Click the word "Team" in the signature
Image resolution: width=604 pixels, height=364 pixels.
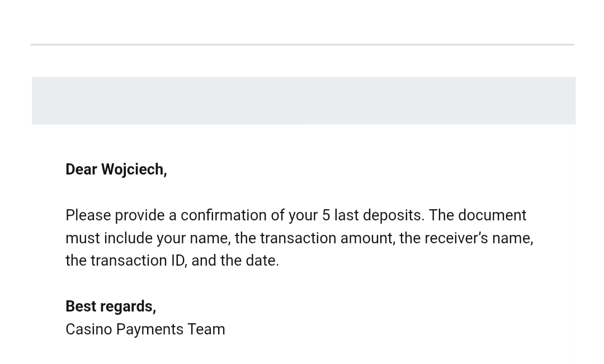[x=206, y=329]
